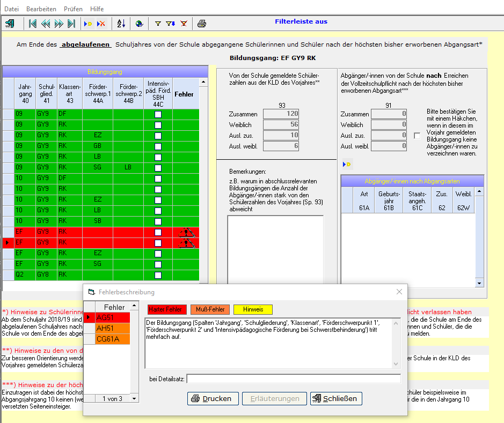
Task: Click the Drucken button
Action: coord(213,398)
